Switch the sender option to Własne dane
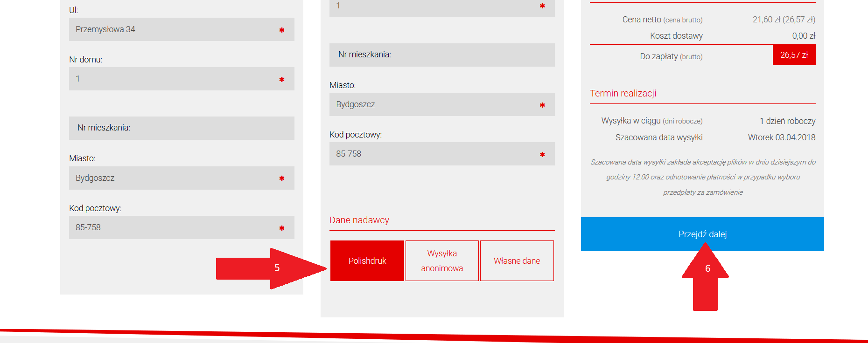The image size is (868, 343). 517,261
